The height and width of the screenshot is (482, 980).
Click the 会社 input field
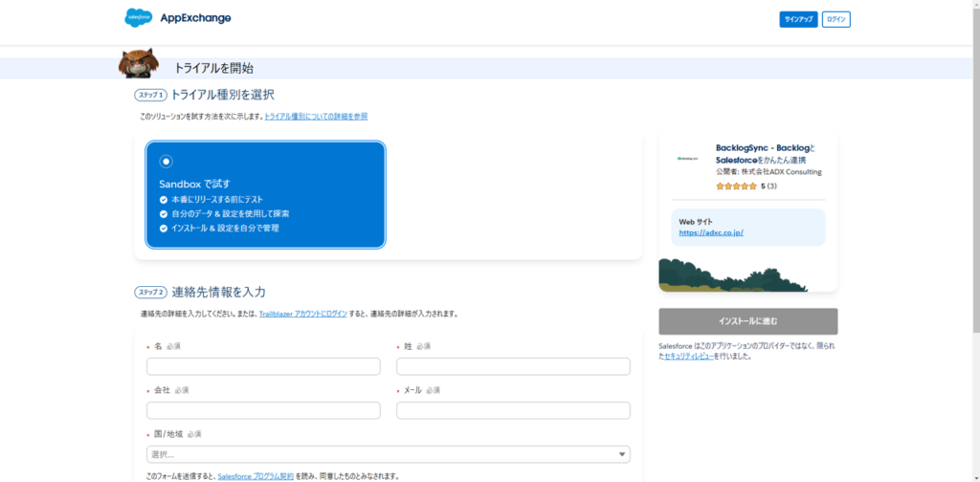click(263, 410)
